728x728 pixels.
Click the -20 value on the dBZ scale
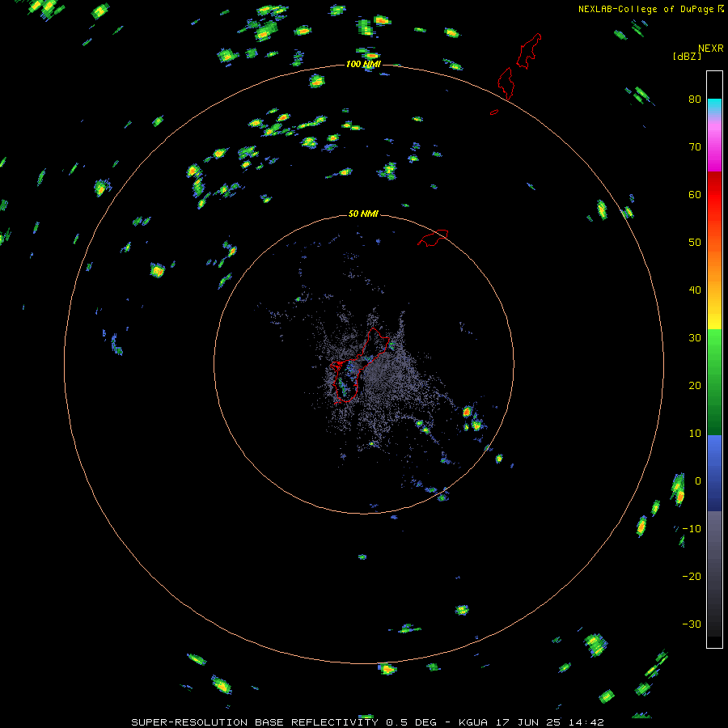coord(692,577)
